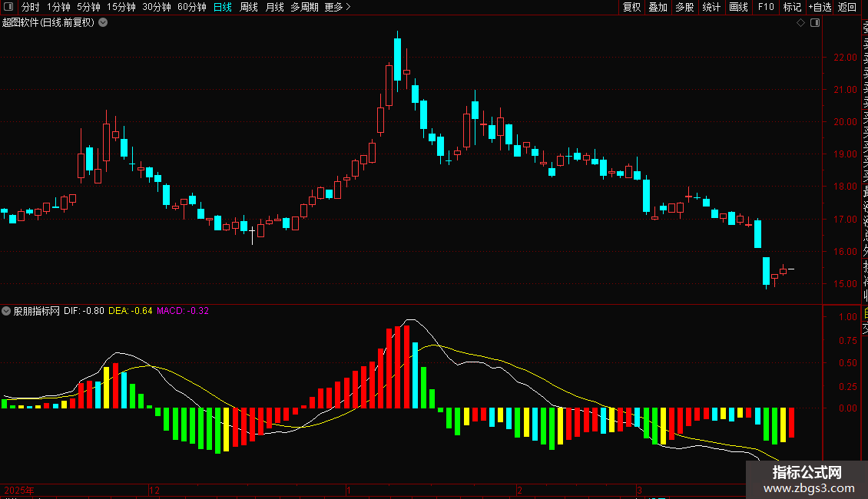The image size is (868, 499).
Task: Toggle the right panel icon near price axis
Action: tap(815, 23)
